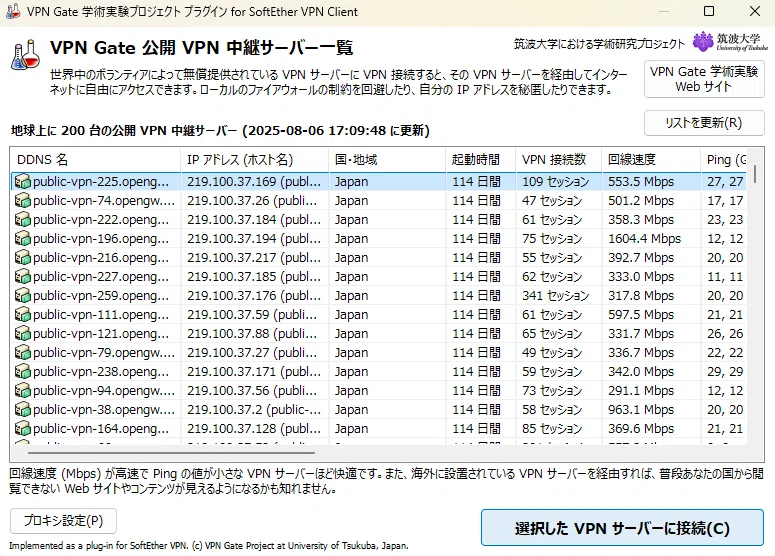Sort list by 回線速度 column header

651,160
